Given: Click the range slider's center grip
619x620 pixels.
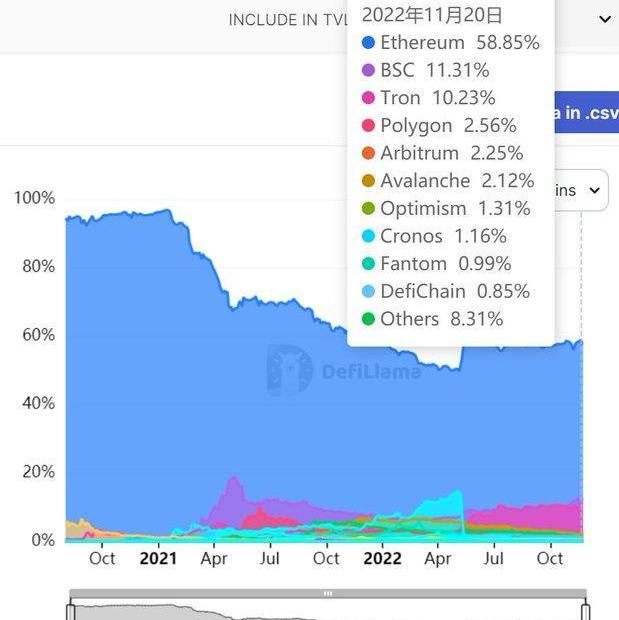Looking at the screenshot, I should (327, 594).
